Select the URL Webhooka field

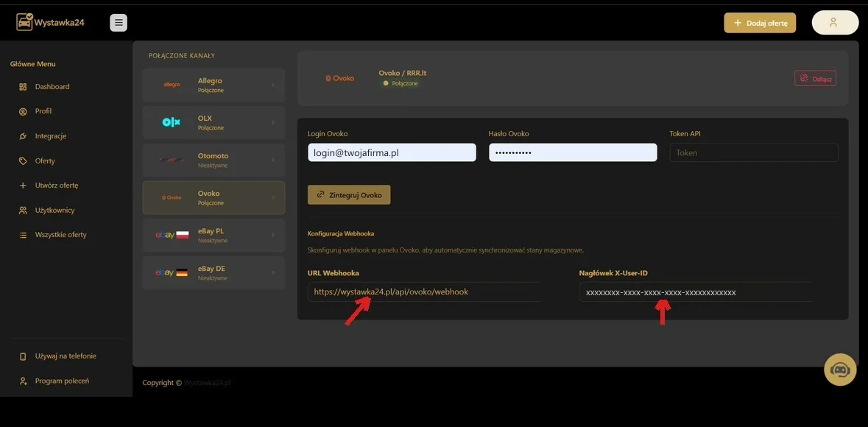click(423, 292)
